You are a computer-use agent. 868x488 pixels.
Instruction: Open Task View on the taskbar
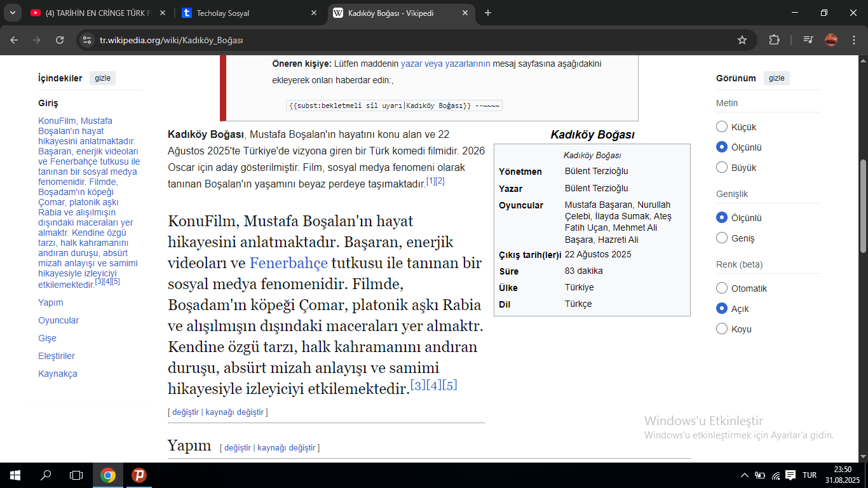point(76,475)
